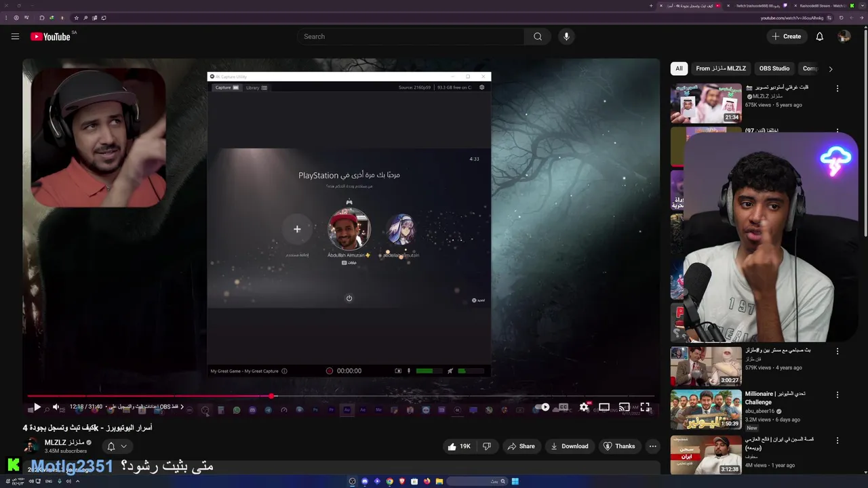This screenshot has height=488, width=868.
Task: Open the MLZLZ channel avatar
Action: tap(31, 445)
